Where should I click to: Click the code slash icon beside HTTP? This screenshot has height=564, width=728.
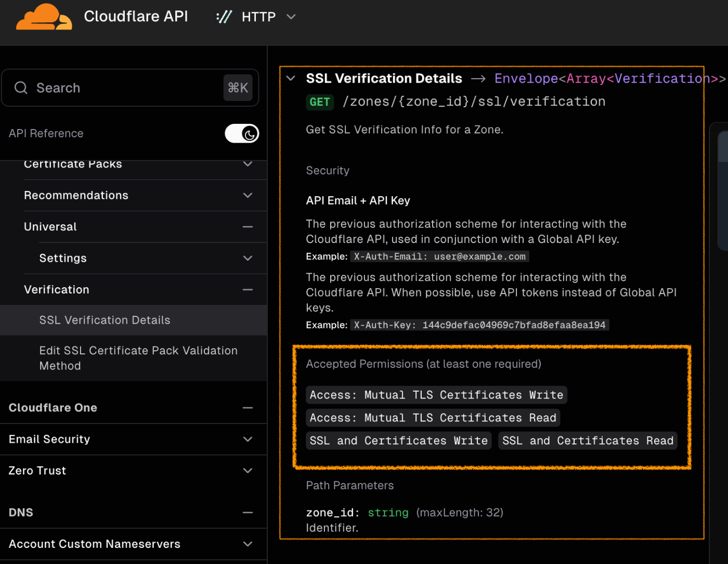[223, 16]
